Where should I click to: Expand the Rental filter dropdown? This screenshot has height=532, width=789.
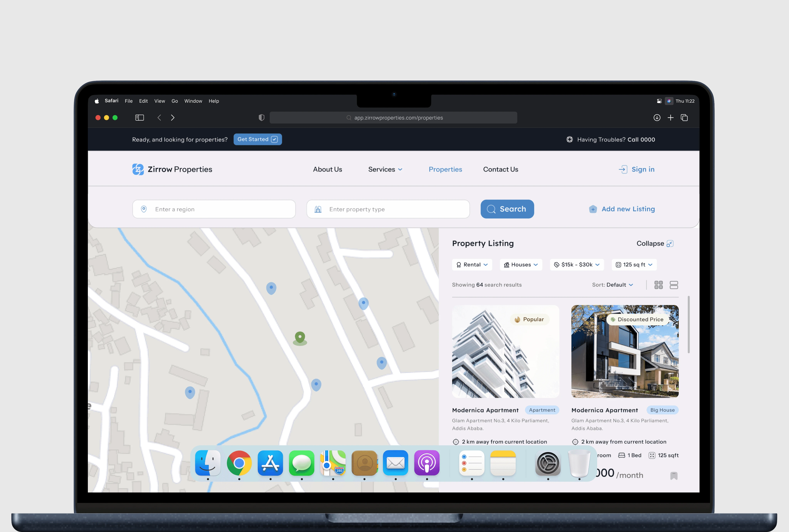pyautogui.click(x=472, y=265)
